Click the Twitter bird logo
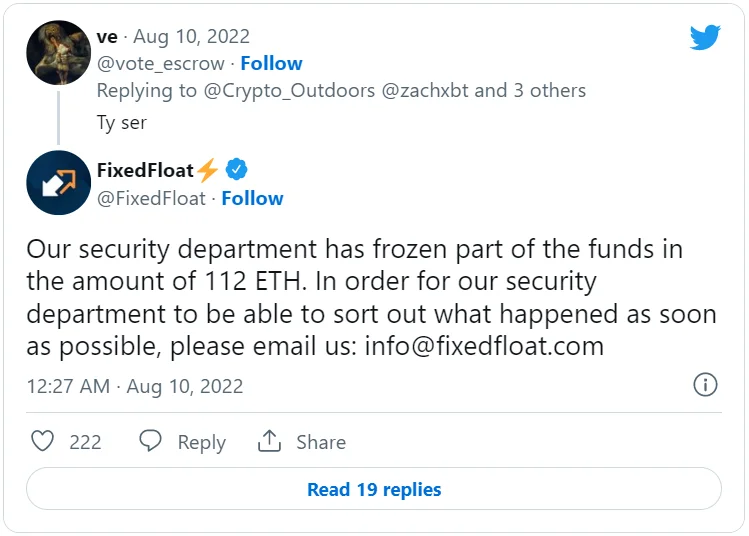749x536 pixels. coord(705,38)
